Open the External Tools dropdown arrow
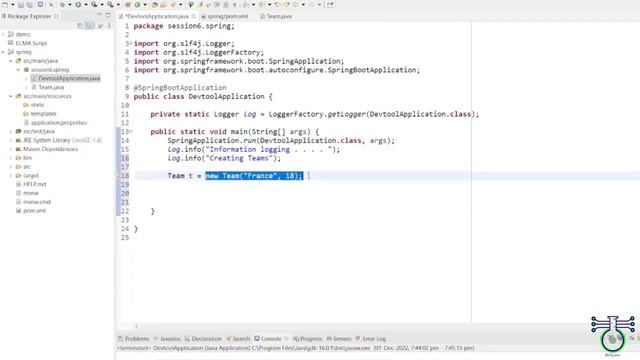The image size is (640, 360). pyautogui.click(x=118, y=4)
